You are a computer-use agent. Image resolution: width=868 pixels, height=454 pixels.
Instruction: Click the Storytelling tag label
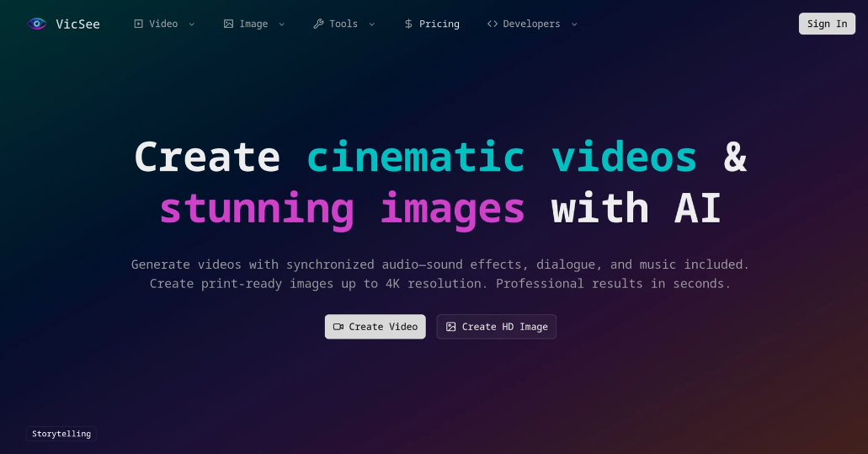click(61, 434)
